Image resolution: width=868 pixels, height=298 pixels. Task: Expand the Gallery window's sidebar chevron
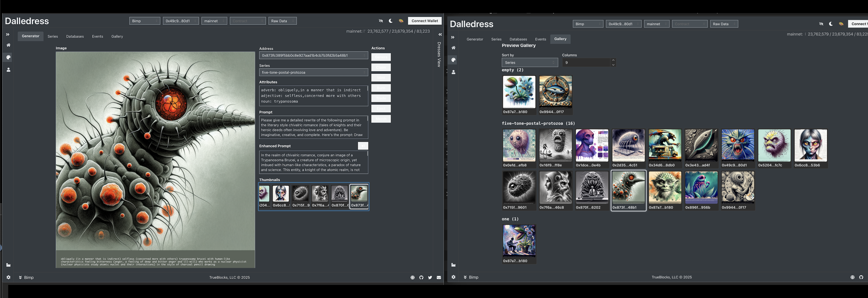point(453,37)
